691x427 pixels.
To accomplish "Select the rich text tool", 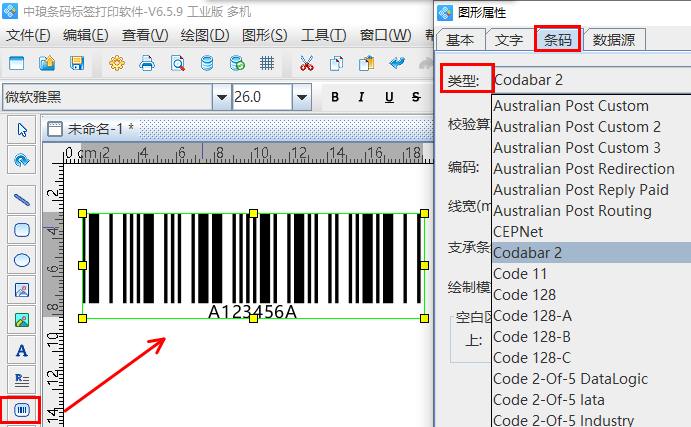I will coord(22,379).
